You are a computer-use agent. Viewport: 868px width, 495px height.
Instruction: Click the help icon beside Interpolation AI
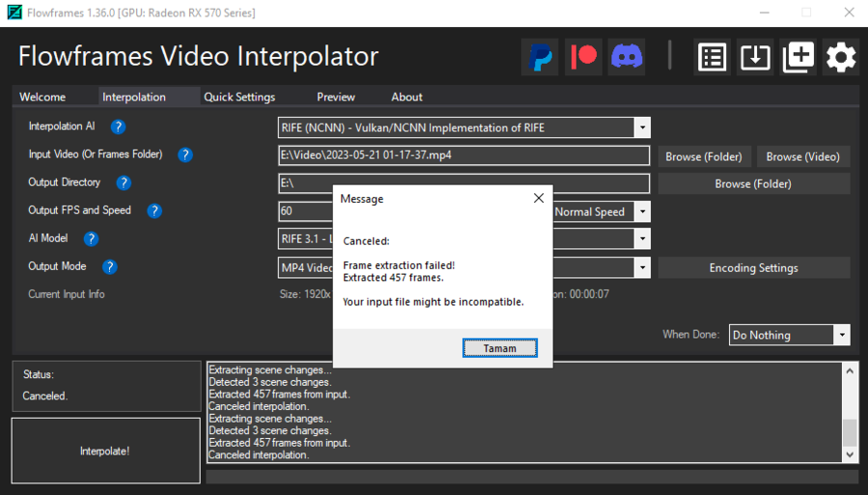tap(118, 126)
